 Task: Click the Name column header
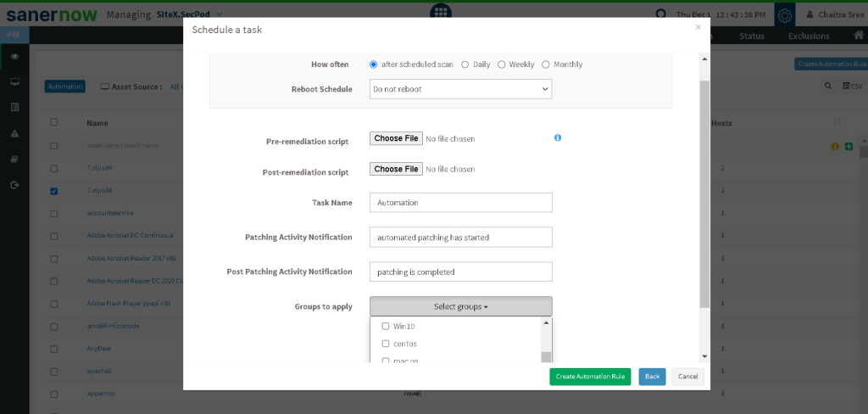97,123
